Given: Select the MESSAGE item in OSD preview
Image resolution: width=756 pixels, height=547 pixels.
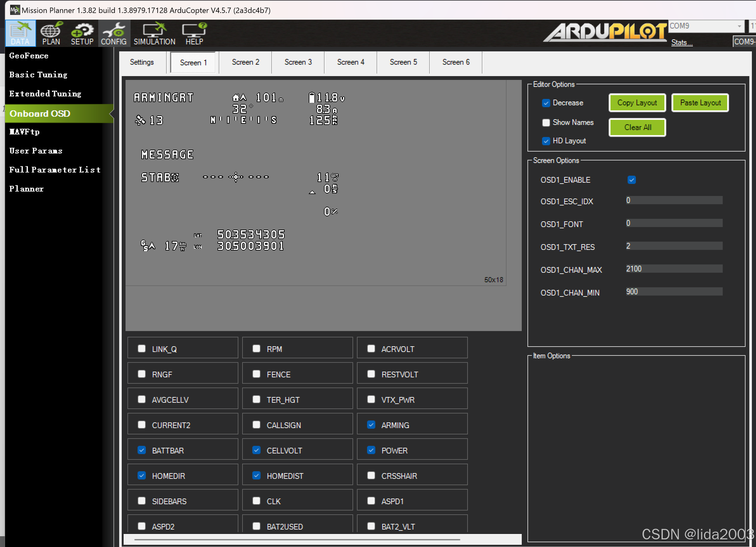Looking at the screenshot, I should (167, 154).
